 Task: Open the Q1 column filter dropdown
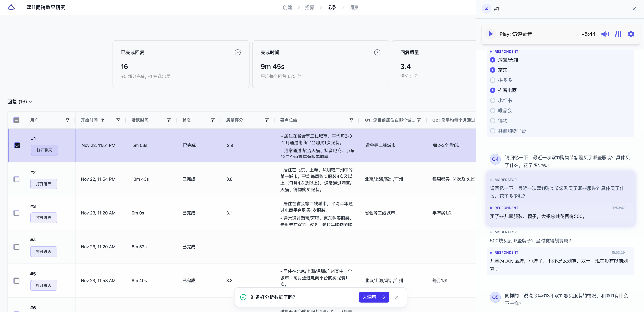pyautogui.click(x=419, y=120)
